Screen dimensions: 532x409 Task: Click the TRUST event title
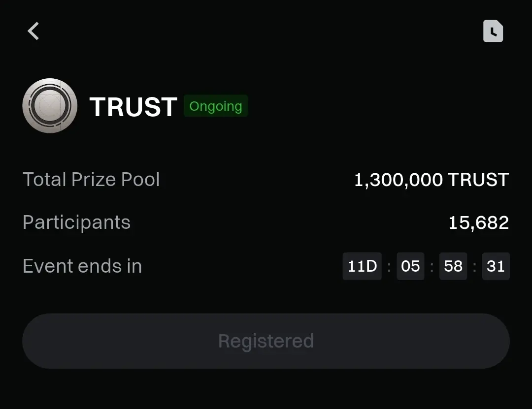click(x=133, y=107)
